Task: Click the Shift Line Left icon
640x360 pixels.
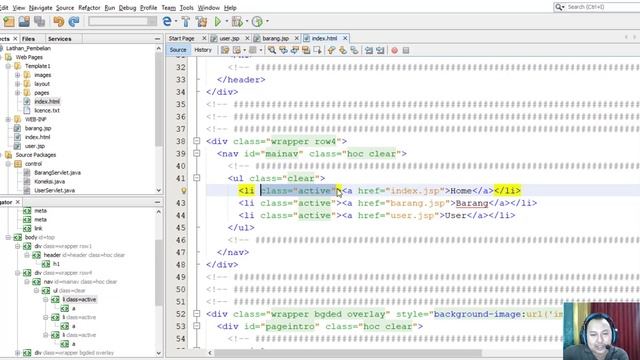Action: click(369, 50)
